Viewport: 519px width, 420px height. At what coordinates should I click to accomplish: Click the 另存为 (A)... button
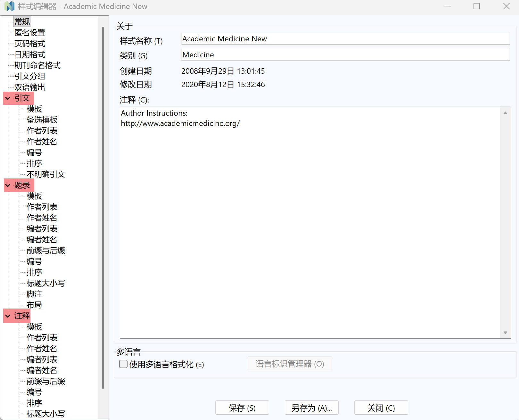[x=311, y=408]
